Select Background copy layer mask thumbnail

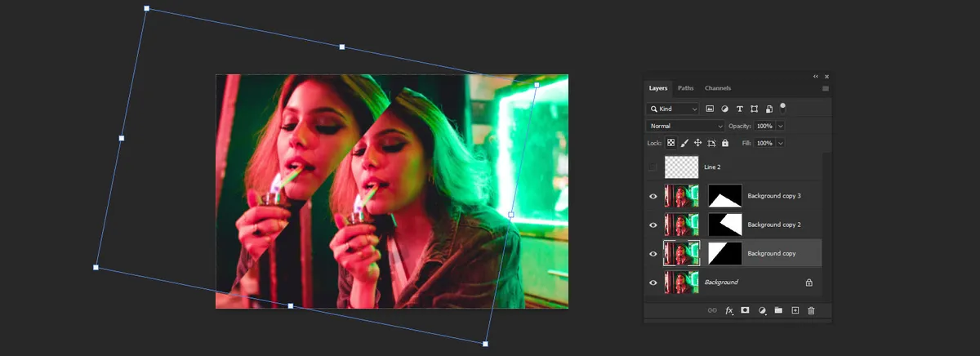click(724, 253)
